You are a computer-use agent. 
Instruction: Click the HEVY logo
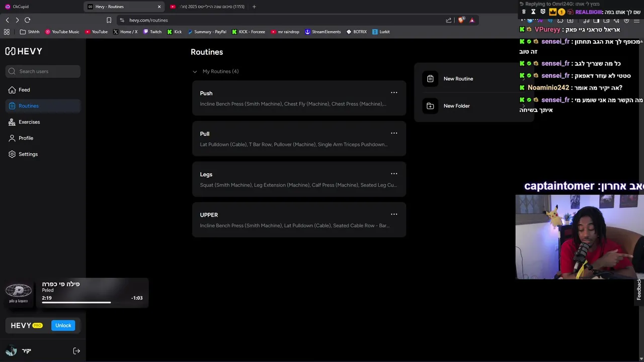24,51
